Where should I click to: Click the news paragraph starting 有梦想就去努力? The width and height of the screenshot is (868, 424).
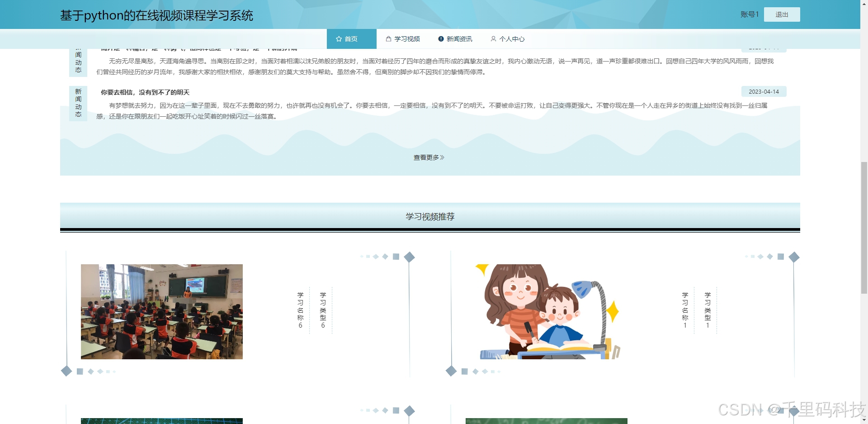pyautogui.click(x=432, y=111)
